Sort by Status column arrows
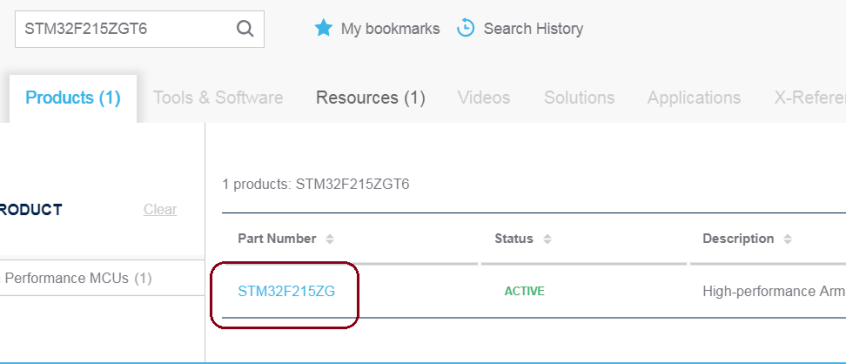Viewport: 846px width, 364px height. pyautogui.click(x=547, y=239)
